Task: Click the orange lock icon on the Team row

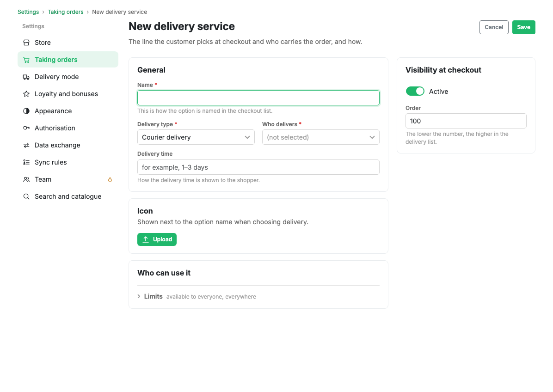Action: (110, 179)
